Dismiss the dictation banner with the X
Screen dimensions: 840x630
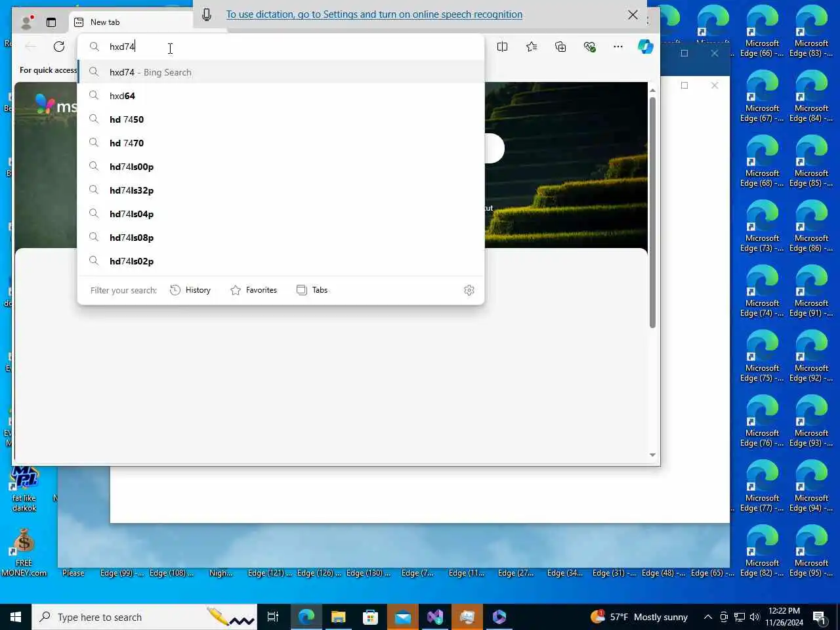(x=633, y=14)
